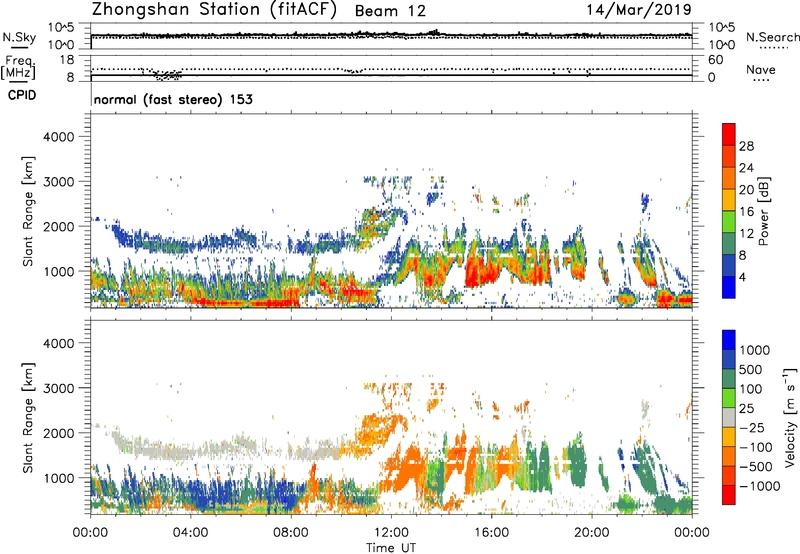Select the "20" power colorbar label

(746, 190)
